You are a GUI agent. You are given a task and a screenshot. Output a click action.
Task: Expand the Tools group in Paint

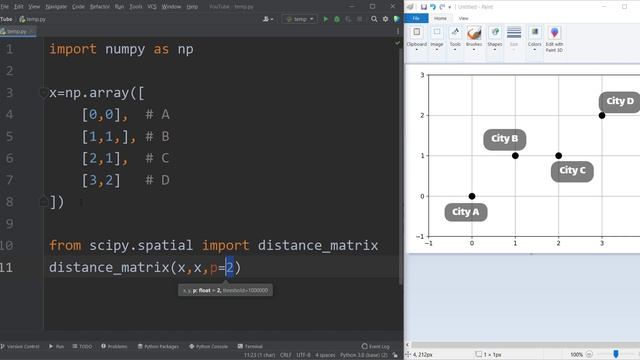[455, 39]
